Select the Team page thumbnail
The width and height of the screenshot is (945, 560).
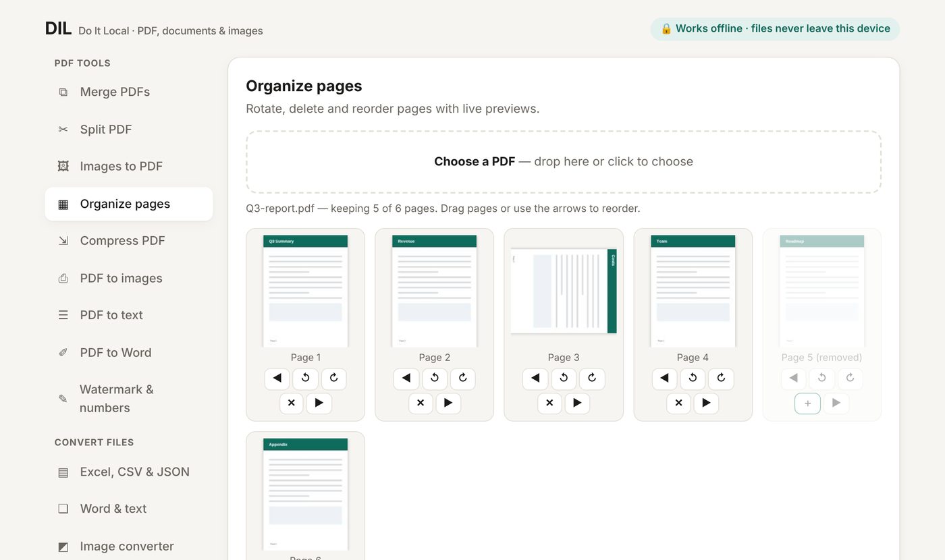click(693, 291)
